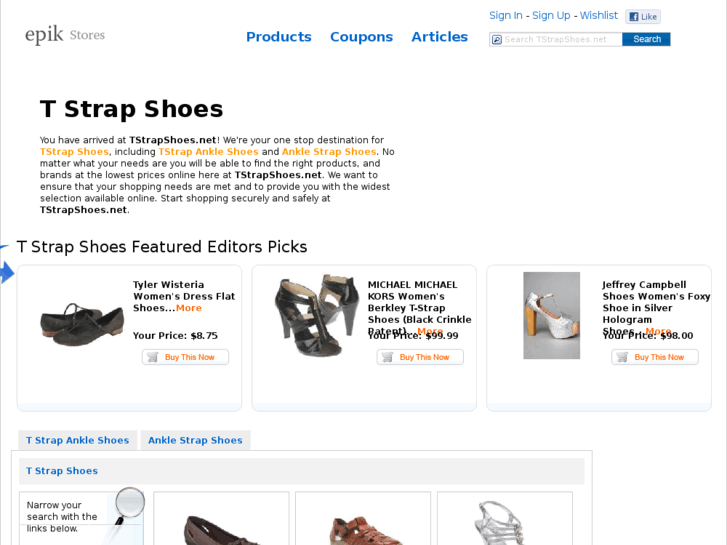The height and width of the screenshot is (545, 727).
Task: Focus the Search TStrapShoes.net field
Action: [x=562, y=40]
